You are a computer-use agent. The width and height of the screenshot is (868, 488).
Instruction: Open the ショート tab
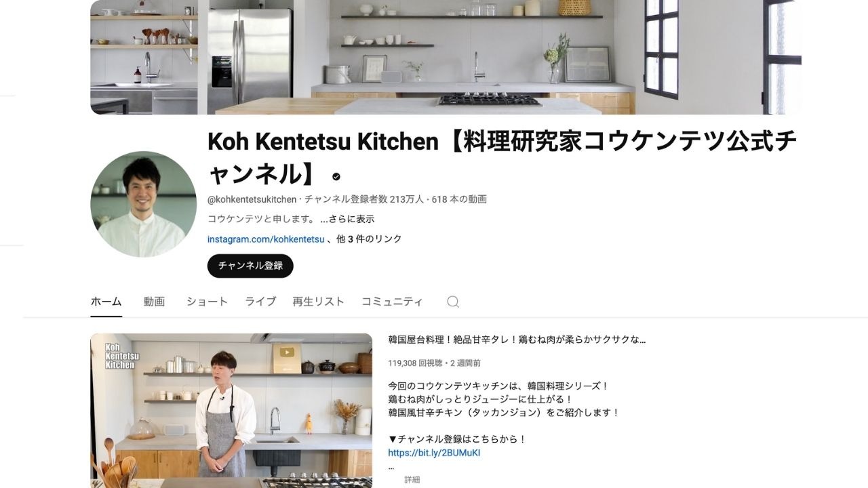click(x=207, y=302)
